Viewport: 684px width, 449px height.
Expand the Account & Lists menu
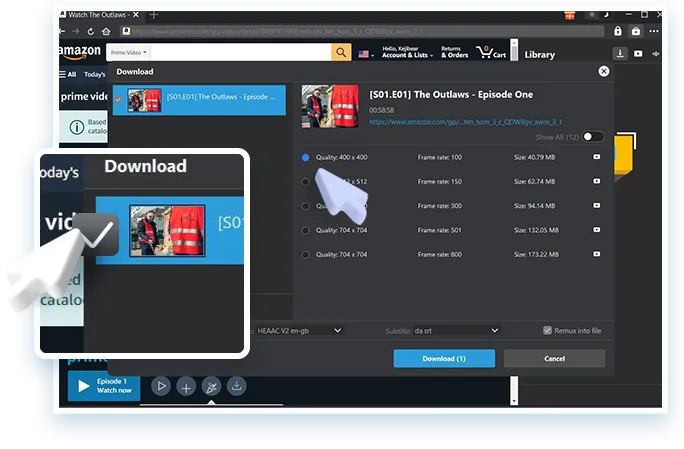(x=407, y=52)
